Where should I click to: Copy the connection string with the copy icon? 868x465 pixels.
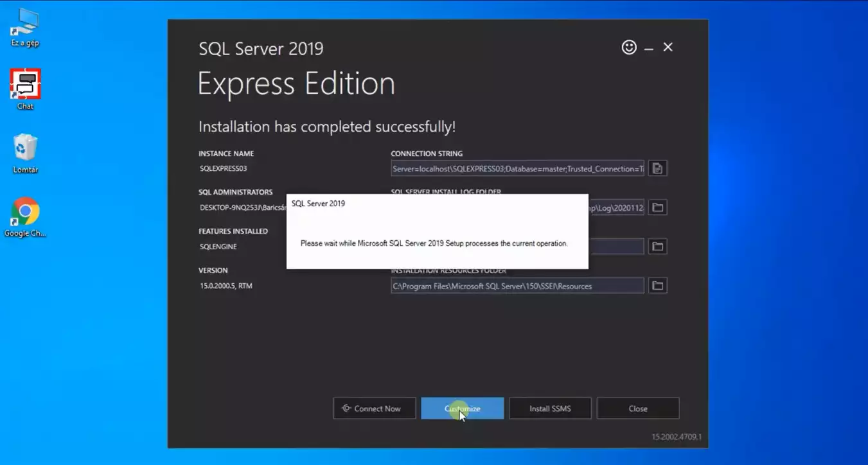(x=657, y=168)
